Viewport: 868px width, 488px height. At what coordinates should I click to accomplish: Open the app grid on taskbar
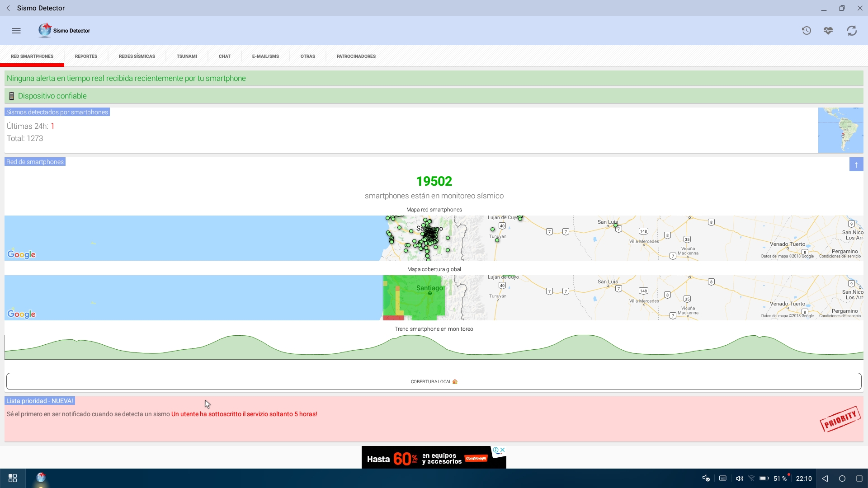(x=13, y=478)
